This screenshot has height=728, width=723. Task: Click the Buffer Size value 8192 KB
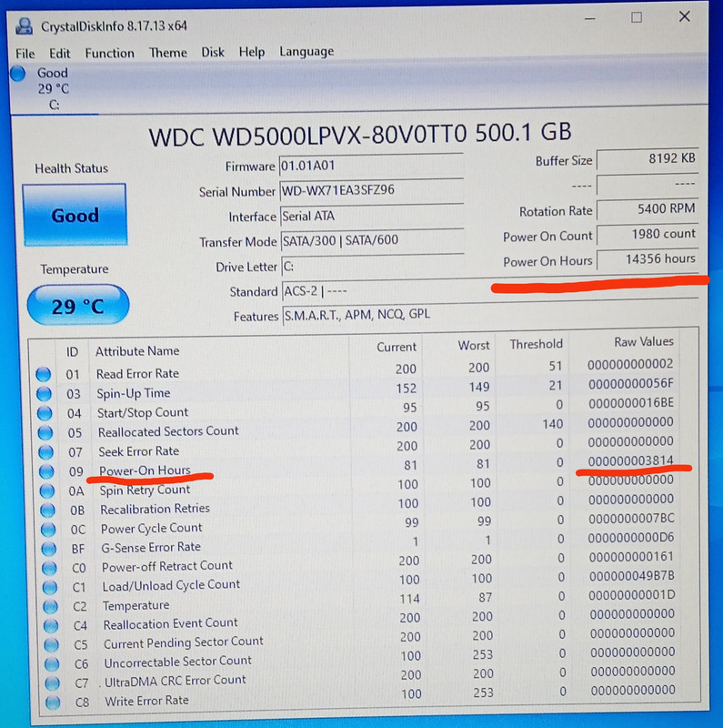click(x=648, y=158)
